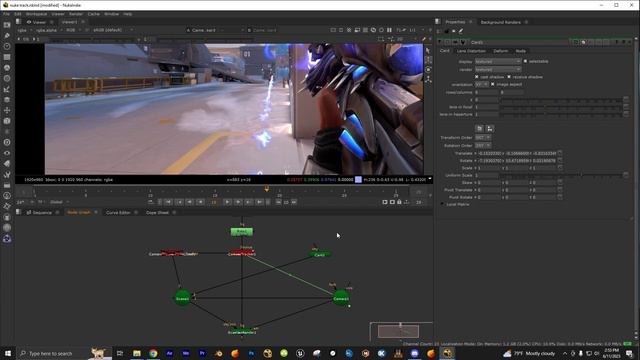This screenshot has height=360, width=640.
Task: Select the Camera1 node in graph
Action: 341,298
